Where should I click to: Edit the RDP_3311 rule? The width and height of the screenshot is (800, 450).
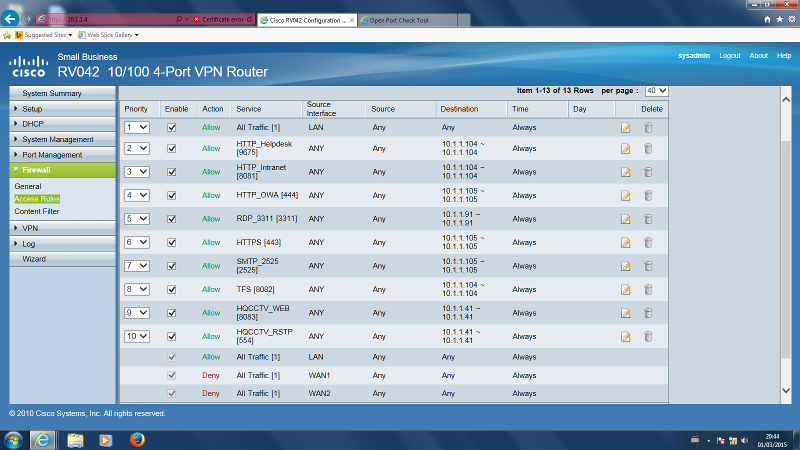[x=626, y=219]
